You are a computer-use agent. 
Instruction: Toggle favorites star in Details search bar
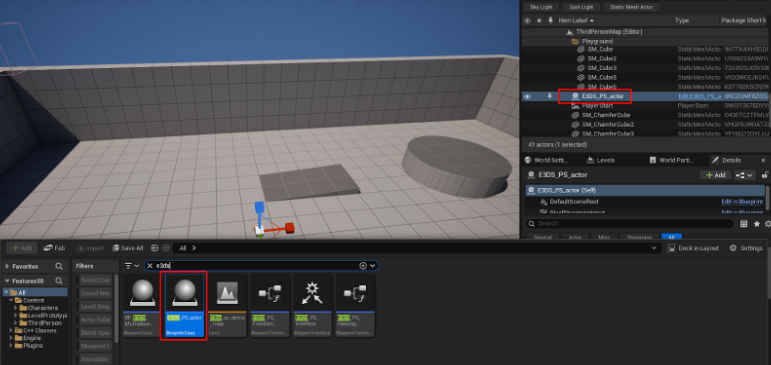[x=756, y=223]
